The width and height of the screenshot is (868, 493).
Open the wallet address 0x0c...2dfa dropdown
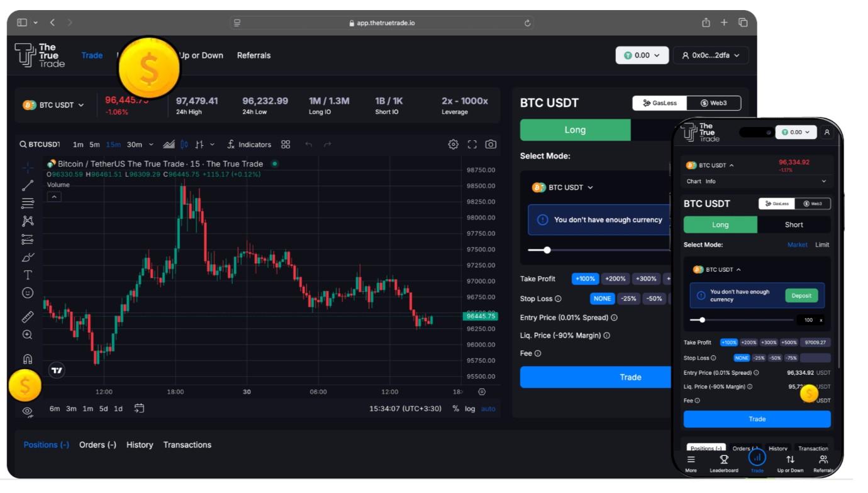click(x=710, y=55)
